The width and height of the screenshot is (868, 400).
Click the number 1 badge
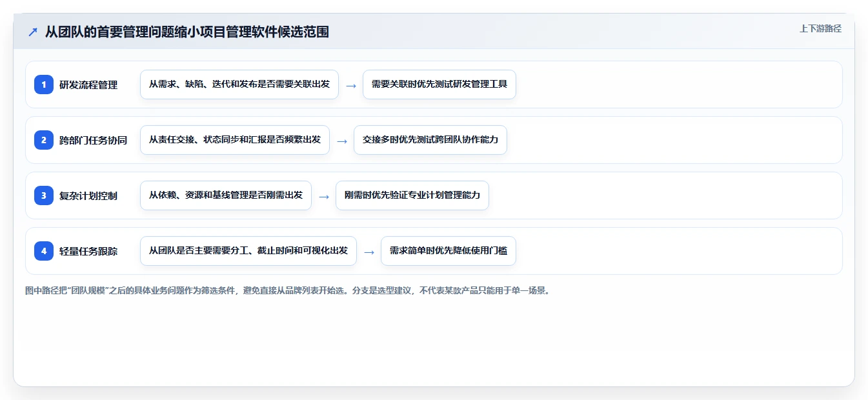pos(44,85)
